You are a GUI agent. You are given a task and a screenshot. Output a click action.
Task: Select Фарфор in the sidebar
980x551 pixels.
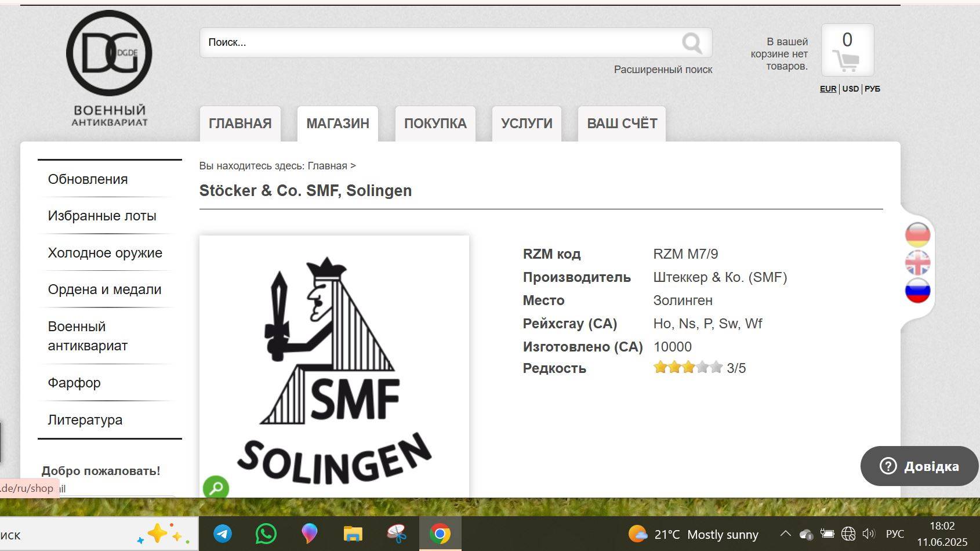click(74, 383)
